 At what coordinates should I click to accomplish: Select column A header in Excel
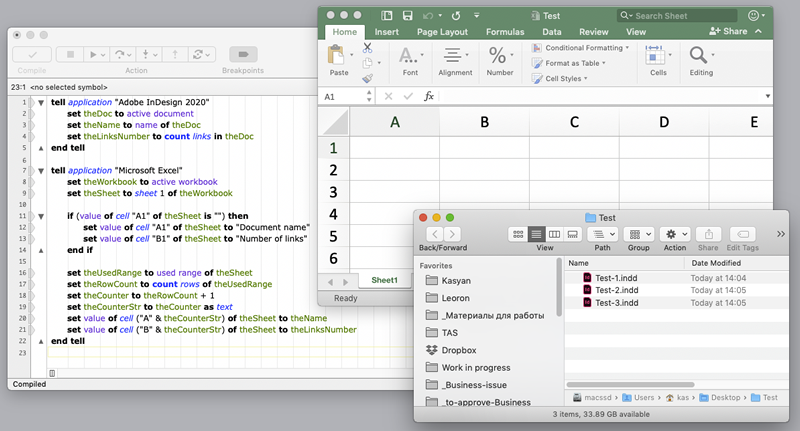point(395,122)
